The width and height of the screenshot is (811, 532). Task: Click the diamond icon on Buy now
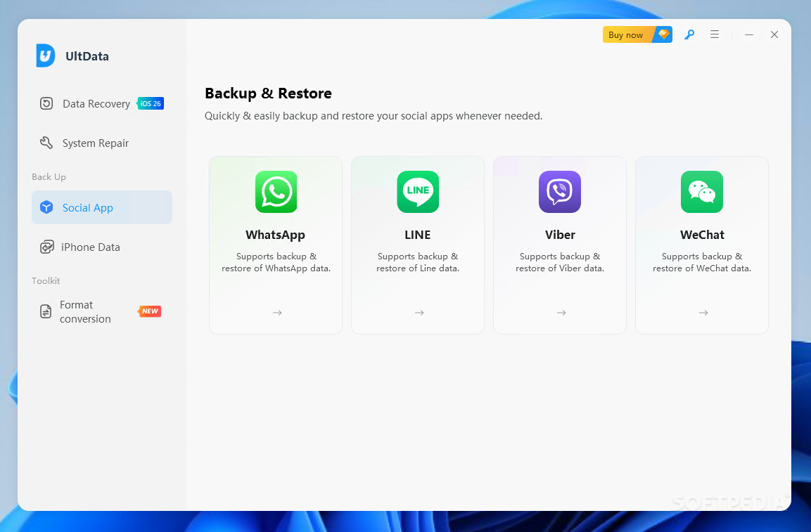click(x=663, y=34)
